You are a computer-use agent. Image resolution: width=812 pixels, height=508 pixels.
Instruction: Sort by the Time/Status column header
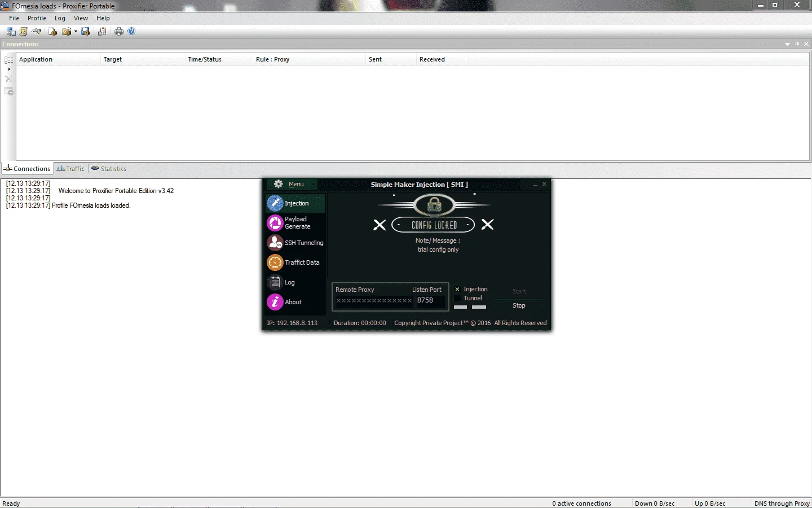pyautogui.click(x=219, y=59)
